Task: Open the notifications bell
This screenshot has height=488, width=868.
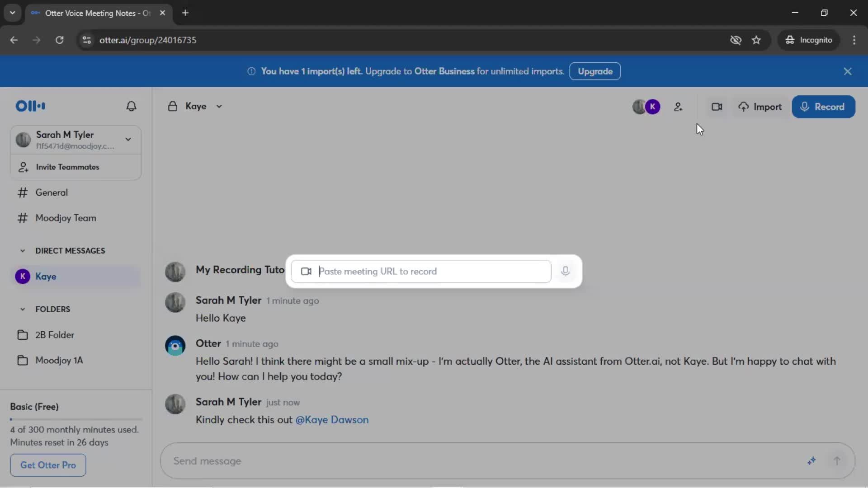Action: point(131,106)
